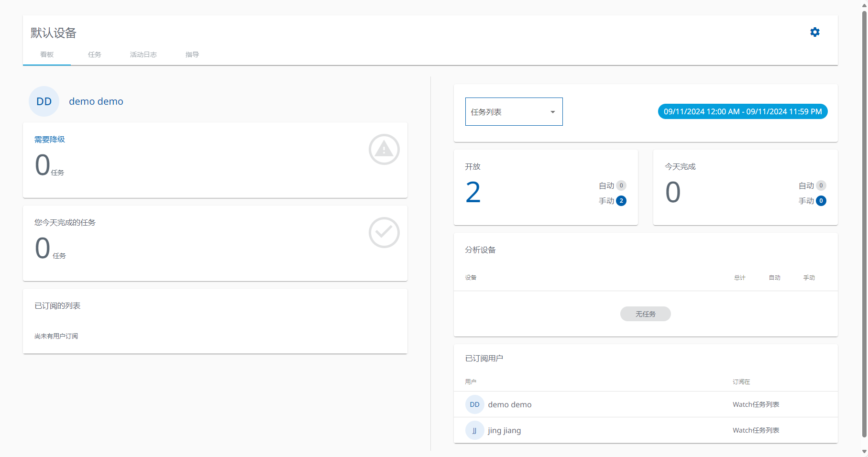Viewport: 868px width, 457px height.
Task: Click the warning triangle icon
Action: coord(384,150)
